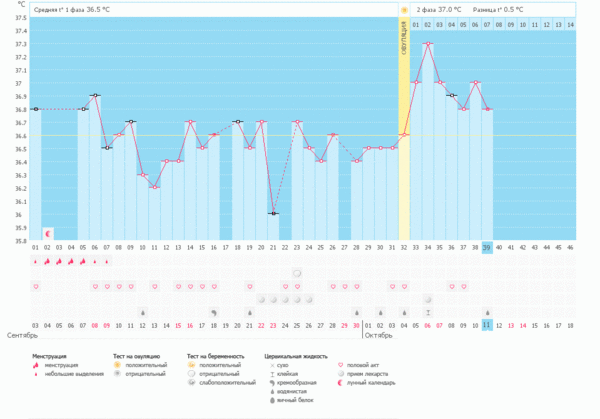This screenshot has width=600, height=419.
Task: Click the 'менструация' legend icon
Action: pyautogui.click(x=37, y=364)
